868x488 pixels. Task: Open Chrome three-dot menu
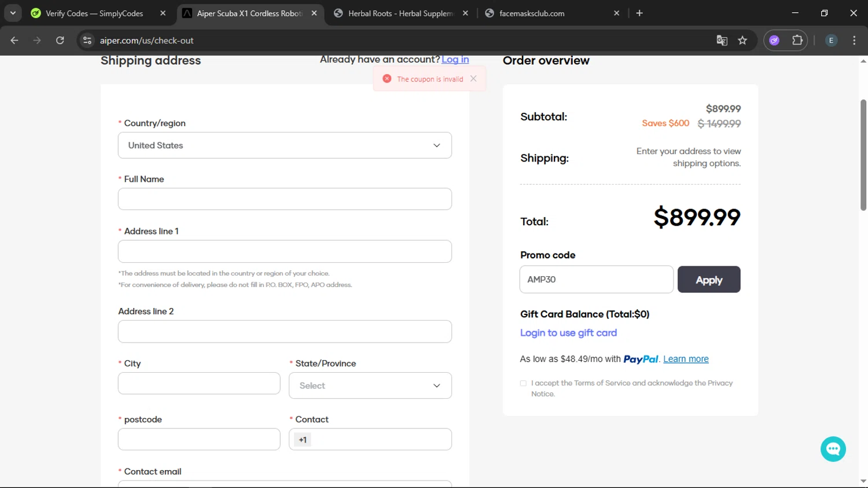click(x=854, y=41)
